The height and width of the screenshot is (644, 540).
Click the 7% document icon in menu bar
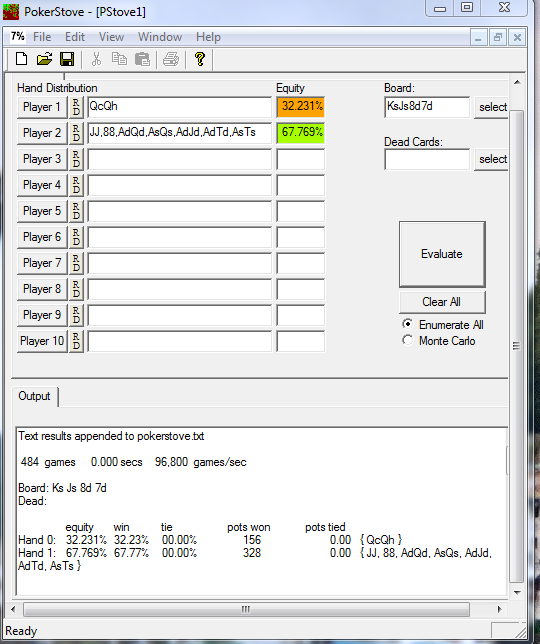[x=17, y=37]
